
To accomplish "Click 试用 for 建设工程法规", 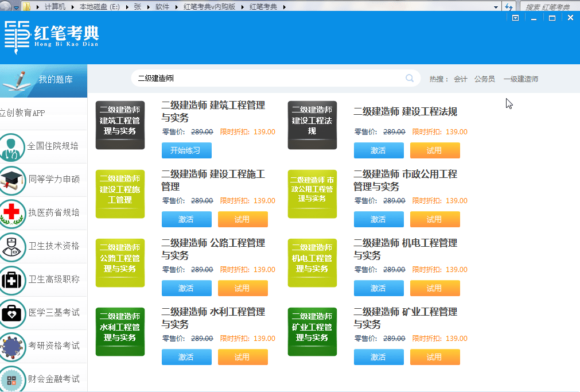I will coord(435,150).
